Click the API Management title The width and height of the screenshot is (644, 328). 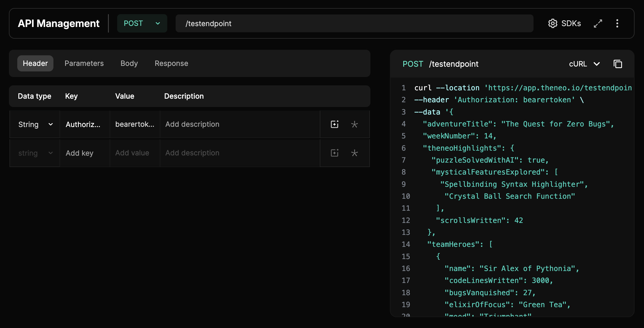[59, 23]
